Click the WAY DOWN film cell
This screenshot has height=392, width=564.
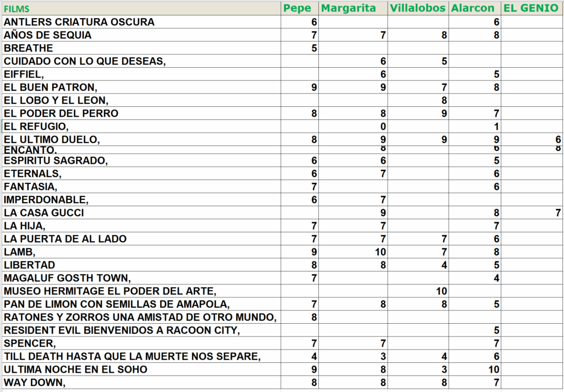(34, 383)
